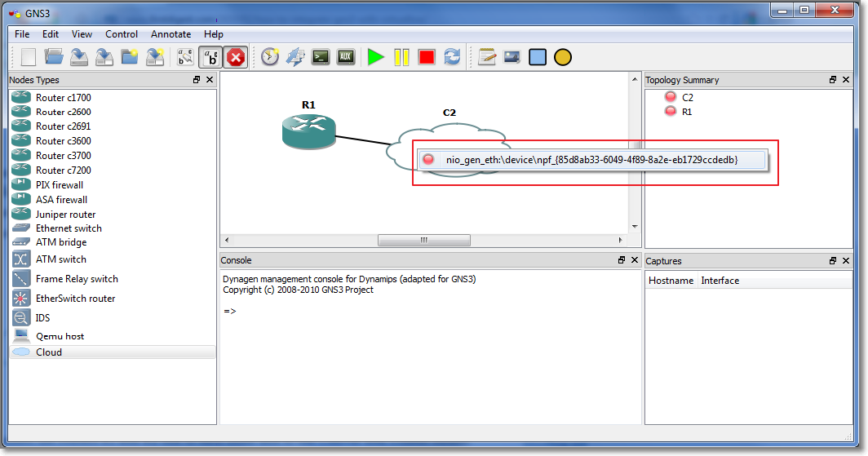
Task: Select R1 in Topology Summary
Action: click(687, 112)
